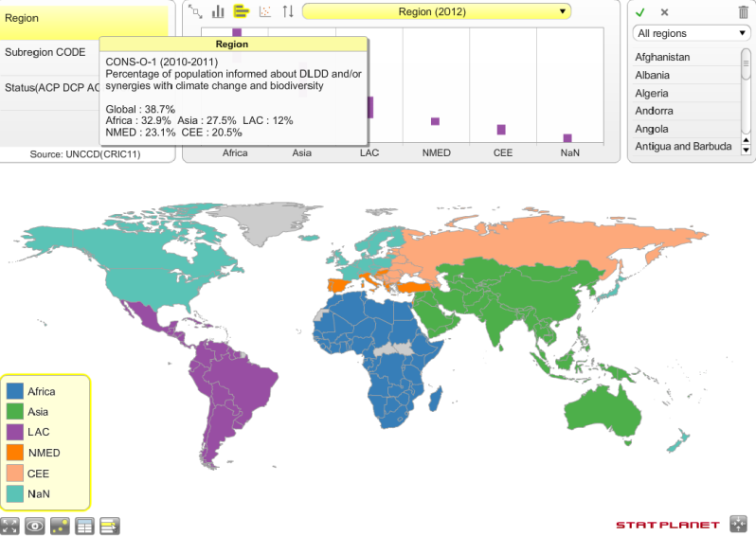Viewport: 756px width, 536px height.
Task: Click the NMED orange legend swatch
Action: [x=15, y=452]
